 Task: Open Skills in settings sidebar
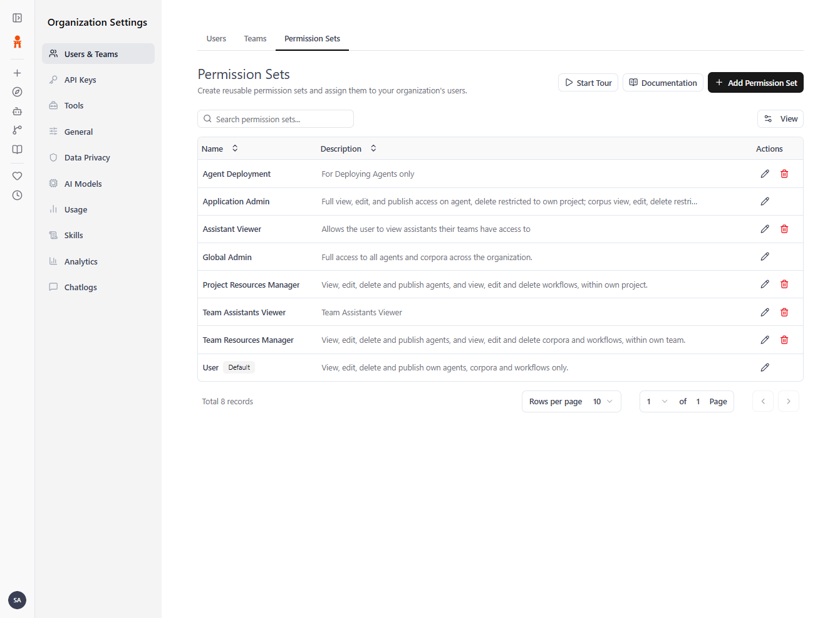tap(98, 235)
